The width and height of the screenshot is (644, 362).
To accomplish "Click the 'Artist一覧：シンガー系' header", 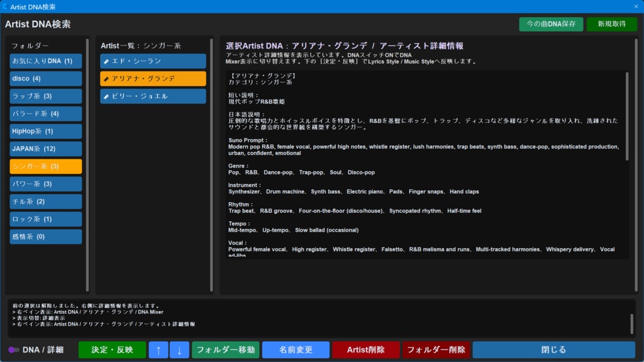I will (141, 46).
